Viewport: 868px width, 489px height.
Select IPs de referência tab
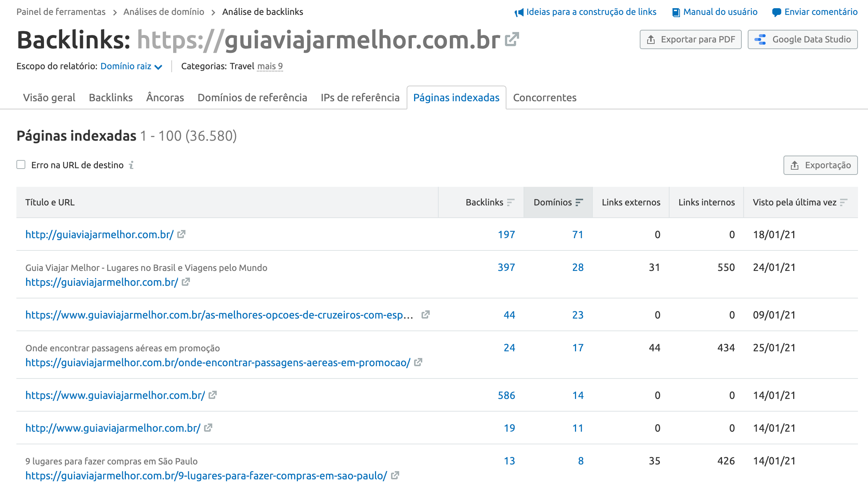click(360, 98)
